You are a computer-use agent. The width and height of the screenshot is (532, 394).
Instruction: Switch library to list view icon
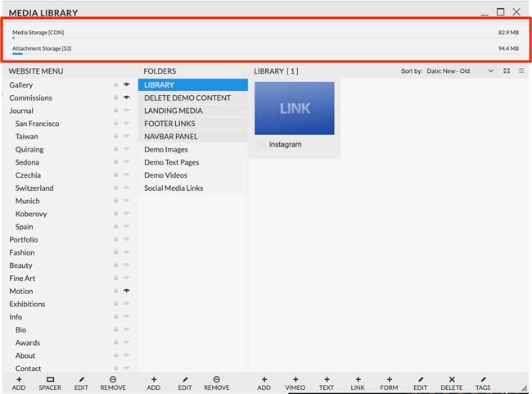[x=521, y=71]
